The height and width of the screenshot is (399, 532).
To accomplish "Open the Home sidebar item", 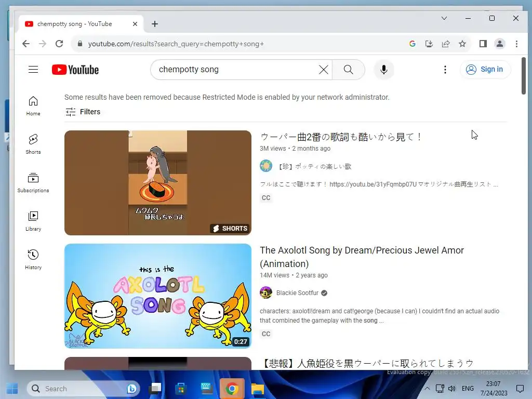I will coord(33,106).
